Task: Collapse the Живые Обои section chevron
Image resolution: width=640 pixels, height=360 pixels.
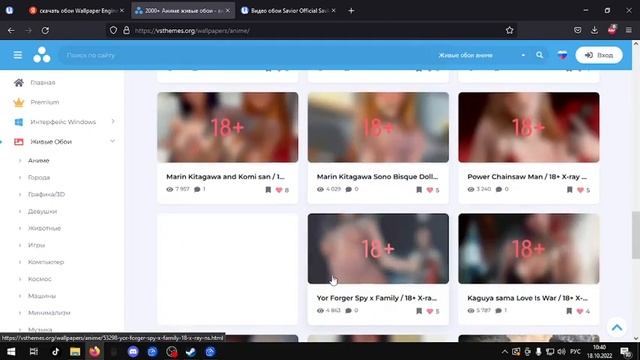Action: coord(112,141)
